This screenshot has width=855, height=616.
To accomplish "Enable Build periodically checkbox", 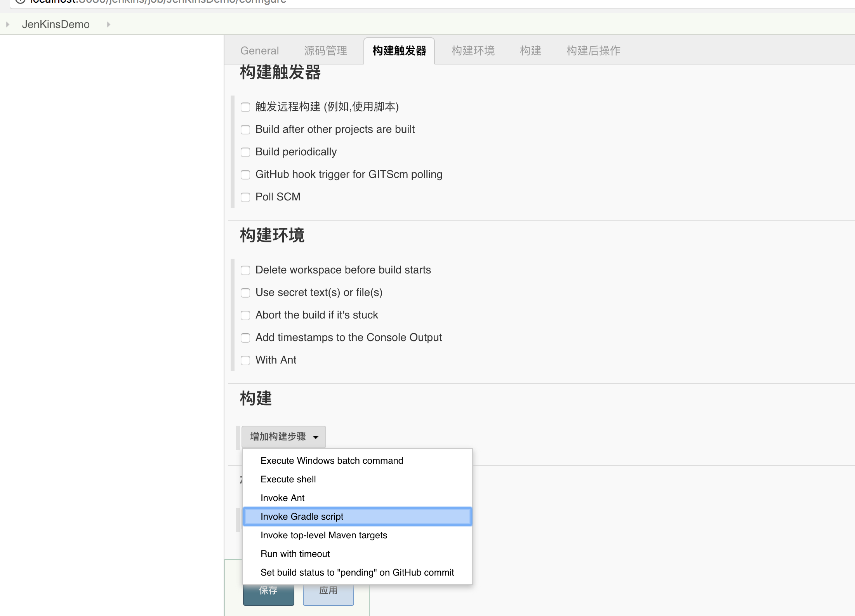I will click(x=245, y=152).
